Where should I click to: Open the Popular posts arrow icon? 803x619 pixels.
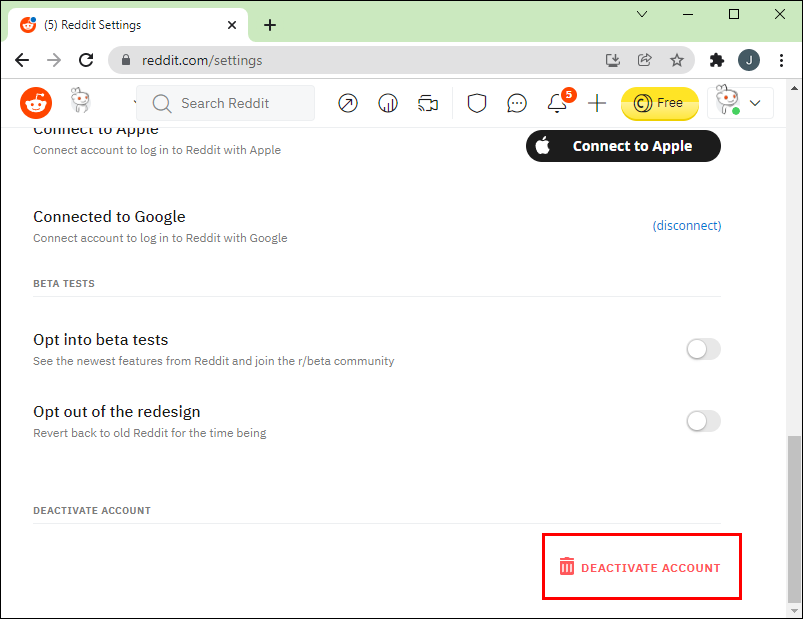348,103
